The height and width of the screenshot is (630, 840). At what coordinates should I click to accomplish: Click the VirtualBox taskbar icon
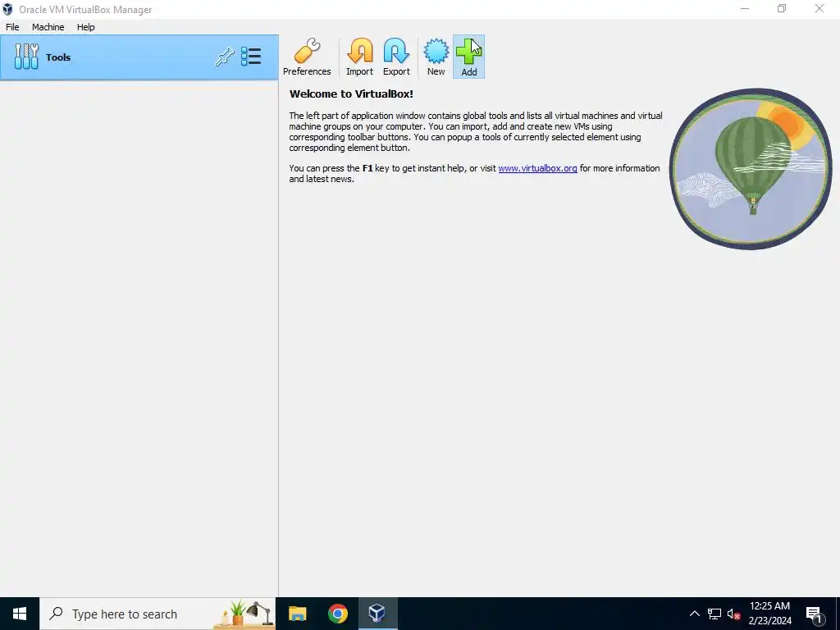click(x=377, y=614)
